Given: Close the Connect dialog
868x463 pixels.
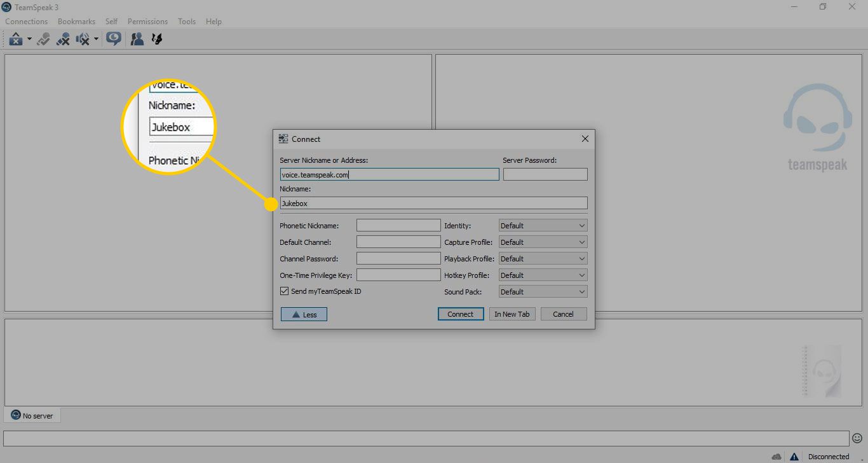Looking at the screenshot, I should (585, 139).
